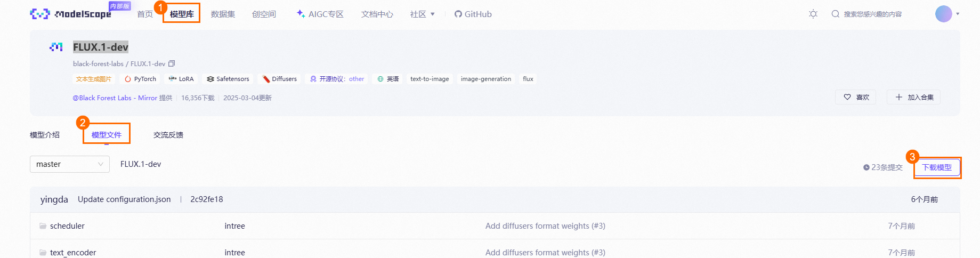
Task: Open 文档中心 in top navigation
Action: 377,14
